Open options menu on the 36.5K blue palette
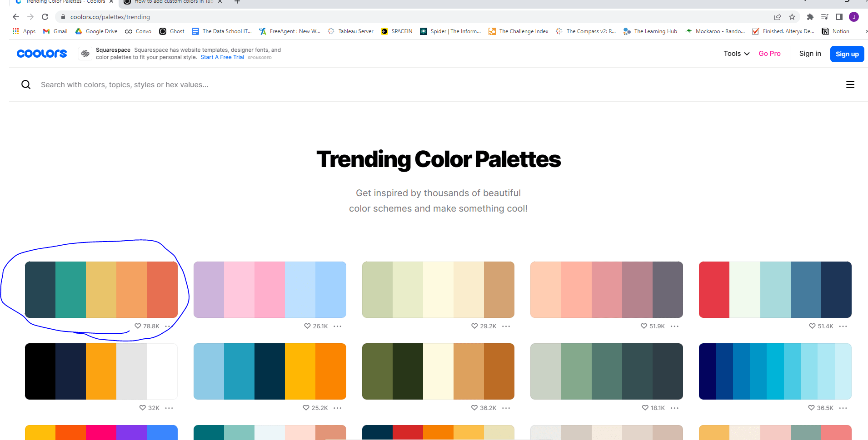 843,408
